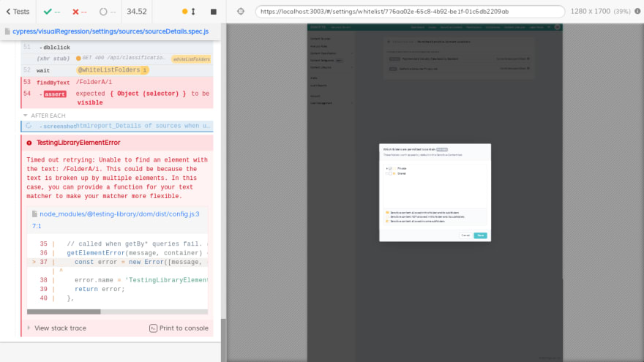
Task: Click the red error icon beside TestingLibraryElementError
Action: [29, 143]
